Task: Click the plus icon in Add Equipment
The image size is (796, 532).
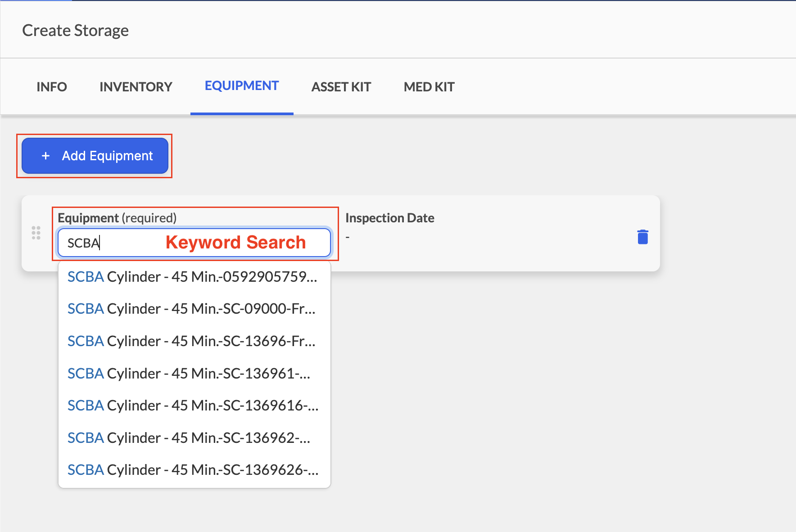Action: point(45,156)
